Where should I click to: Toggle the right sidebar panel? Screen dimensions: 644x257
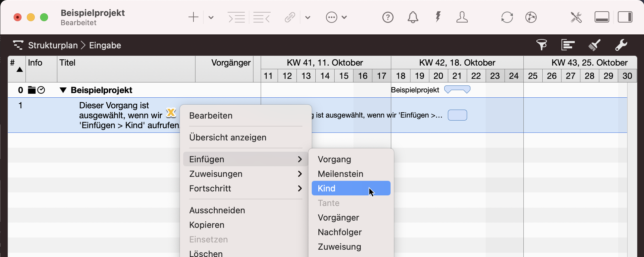coord(625,17)
